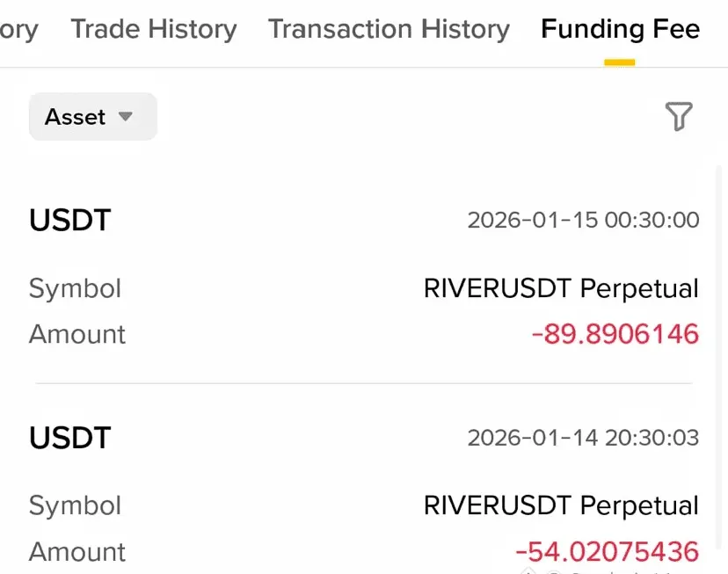The width and height of the screenshot is (728, 574).
Task: Select the Funding Fee tab
Action: (620, 29)
